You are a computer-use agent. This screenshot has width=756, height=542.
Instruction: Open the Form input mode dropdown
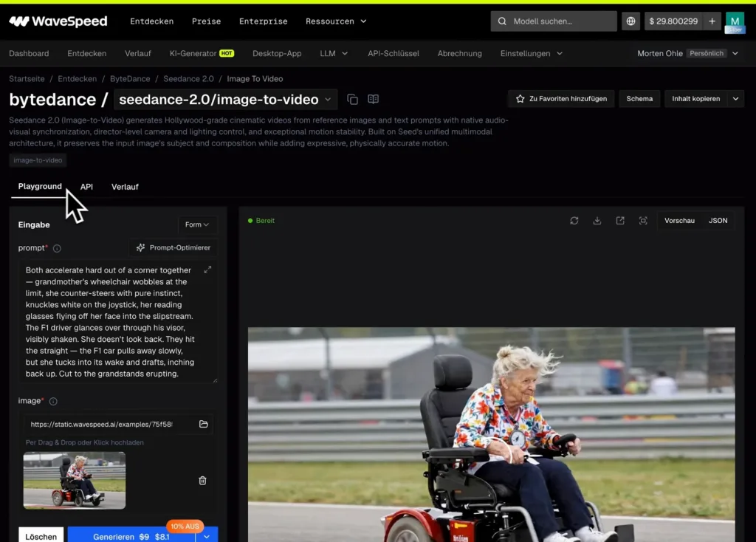[197, 224]
